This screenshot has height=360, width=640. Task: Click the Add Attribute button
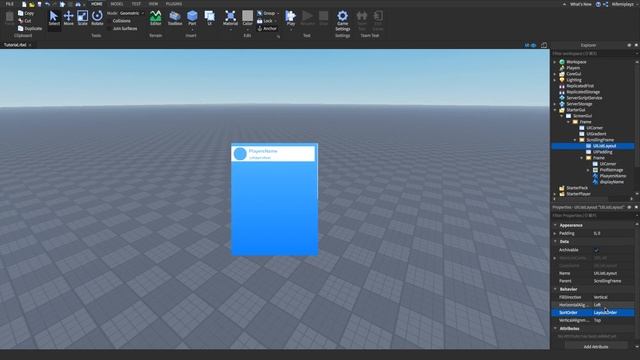pyautogui.click(x=596, y=347)
